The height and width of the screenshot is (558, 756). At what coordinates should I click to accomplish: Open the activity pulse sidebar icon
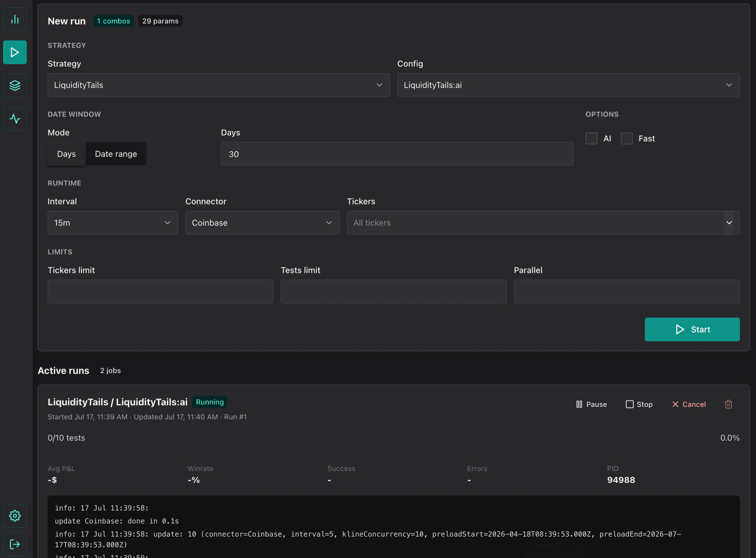(15, 119)
